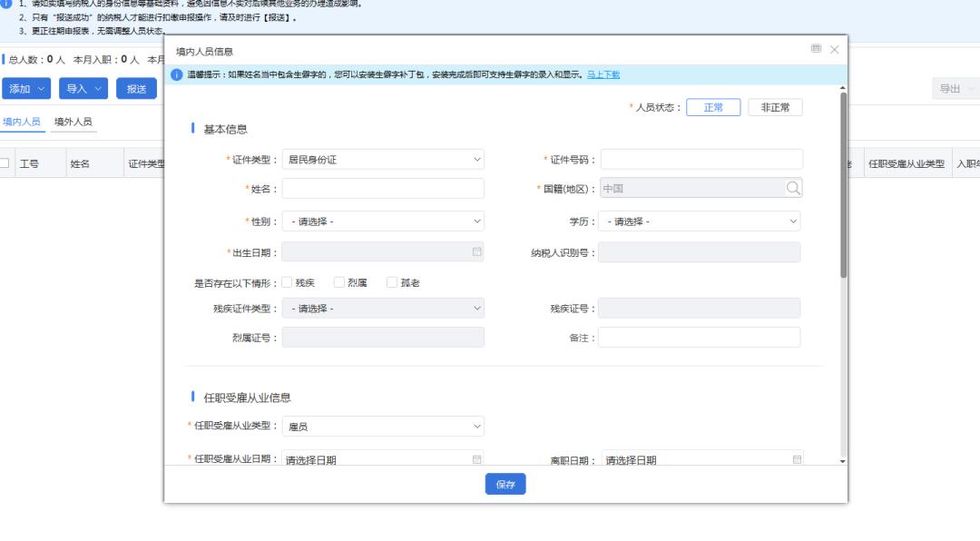Click calendar icon in 任职受雇从业日期 field
The height and width of the screenshot is (541, 980).
pos(476,459)
